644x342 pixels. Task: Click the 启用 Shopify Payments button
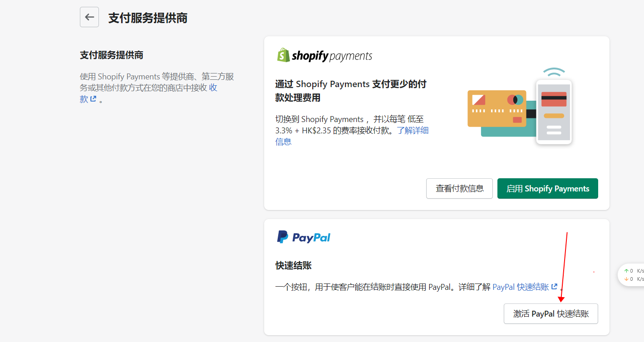547,188
